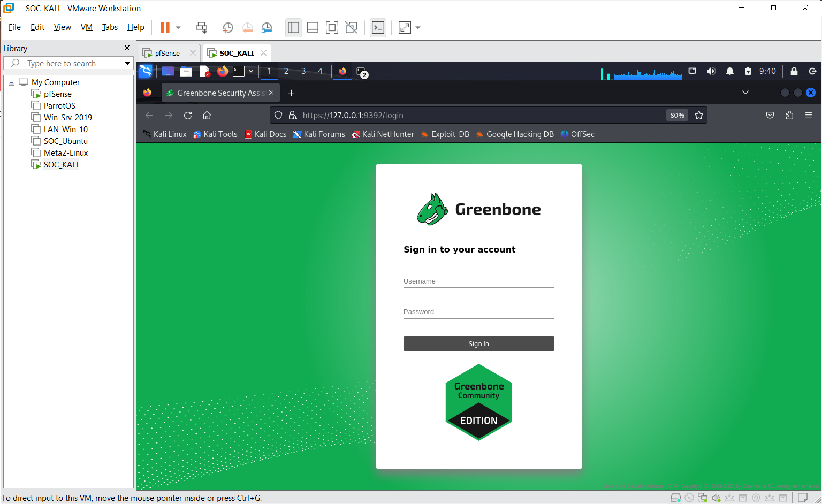Click the Sign In button
This screenshot has width=822, height=504.
479,343
